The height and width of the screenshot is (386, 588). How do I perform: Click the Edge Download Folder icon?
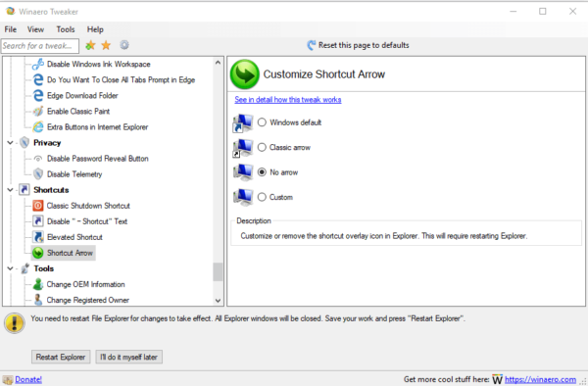[x=38, y=95]
